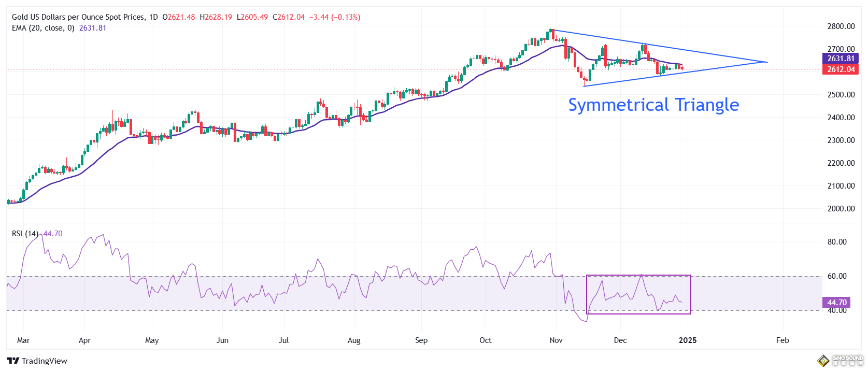
Task: Click the Sino Sound watermark logo
Action: (x=840, y=361)
